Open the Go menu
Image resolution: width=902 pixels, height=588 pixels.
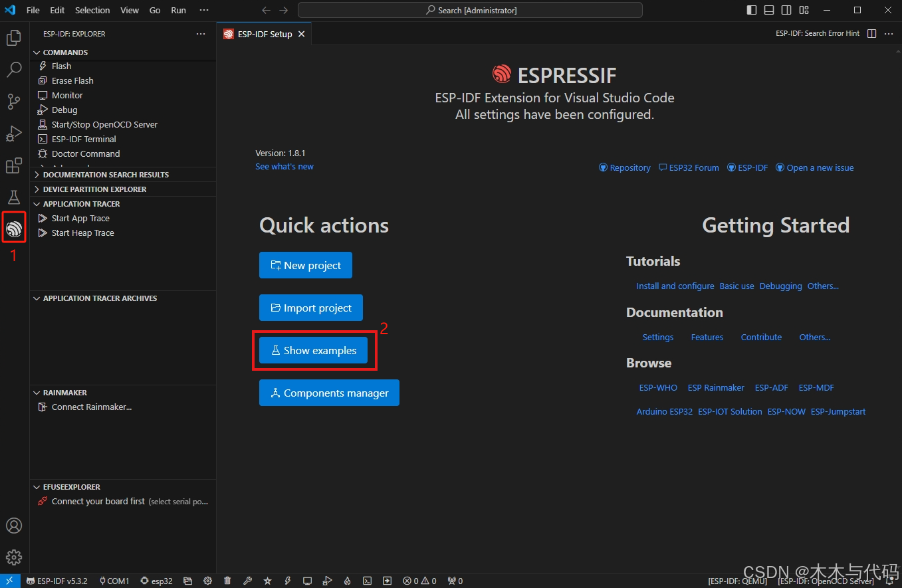tap(155, 10)
